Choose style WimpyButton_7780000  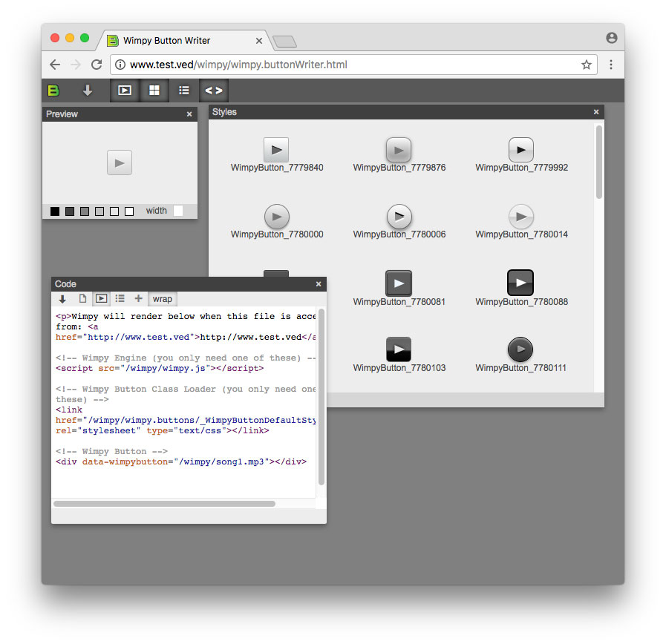tap(276, 222)
